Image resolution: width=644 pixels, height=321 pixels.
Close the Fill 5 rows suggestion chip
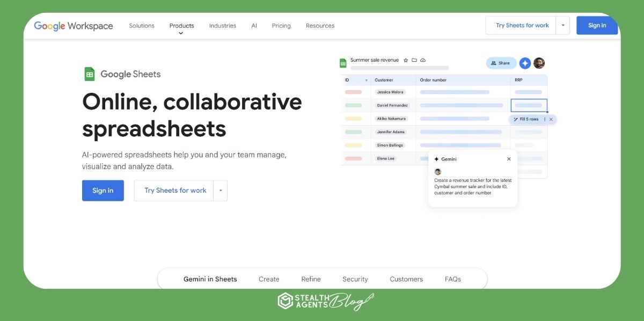pyautogui.click(x=551, y=119)
